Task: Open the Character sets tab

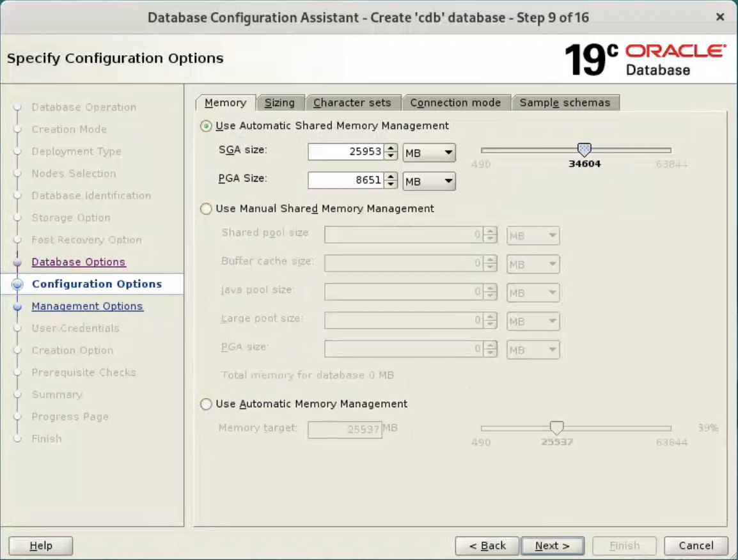Action: pos(352,102)
